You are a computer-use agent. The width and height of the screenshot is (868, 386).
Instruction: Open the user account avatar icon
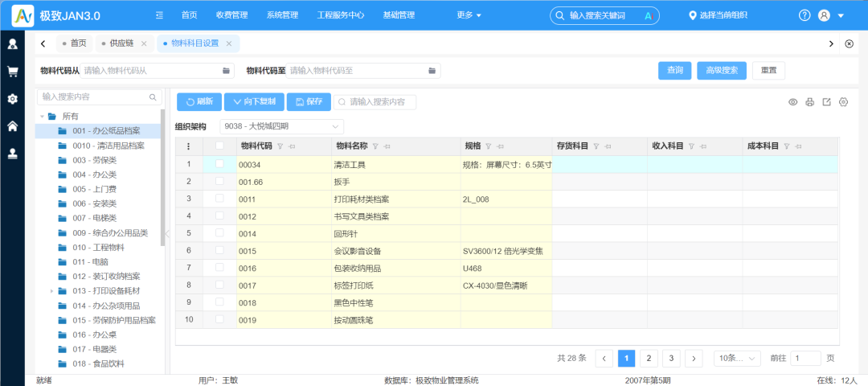point(824,15)
